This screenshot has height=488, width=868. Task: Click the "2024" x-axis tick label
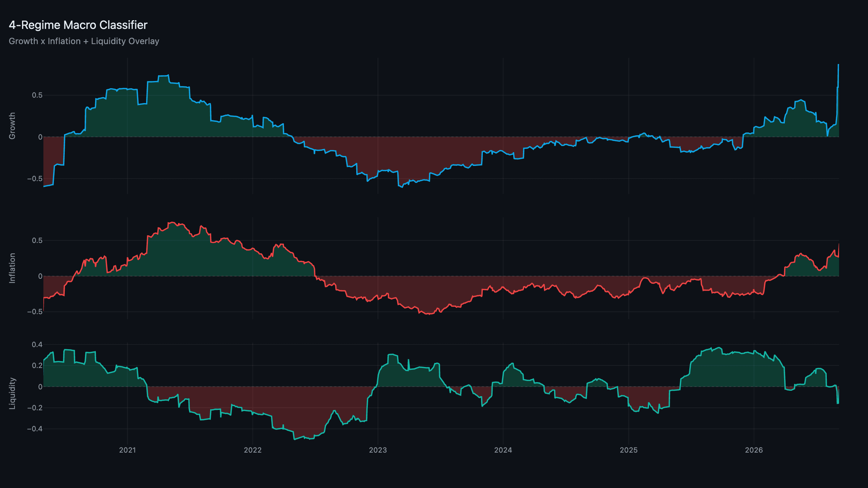pos(503,450)
